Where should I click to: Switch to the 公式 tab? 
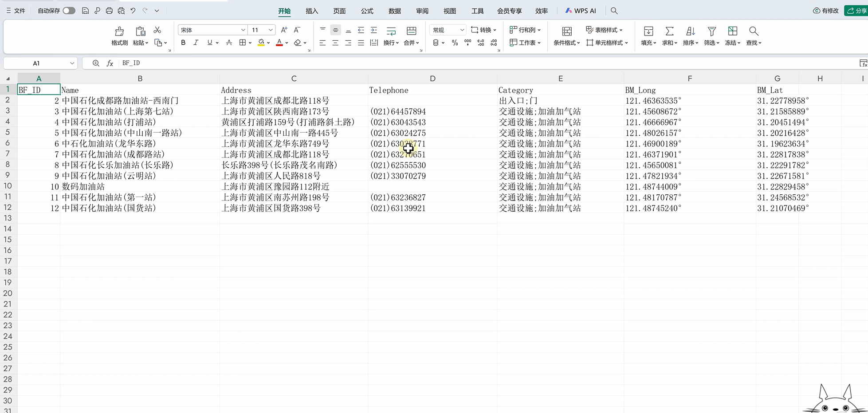(x=367, y=11)
